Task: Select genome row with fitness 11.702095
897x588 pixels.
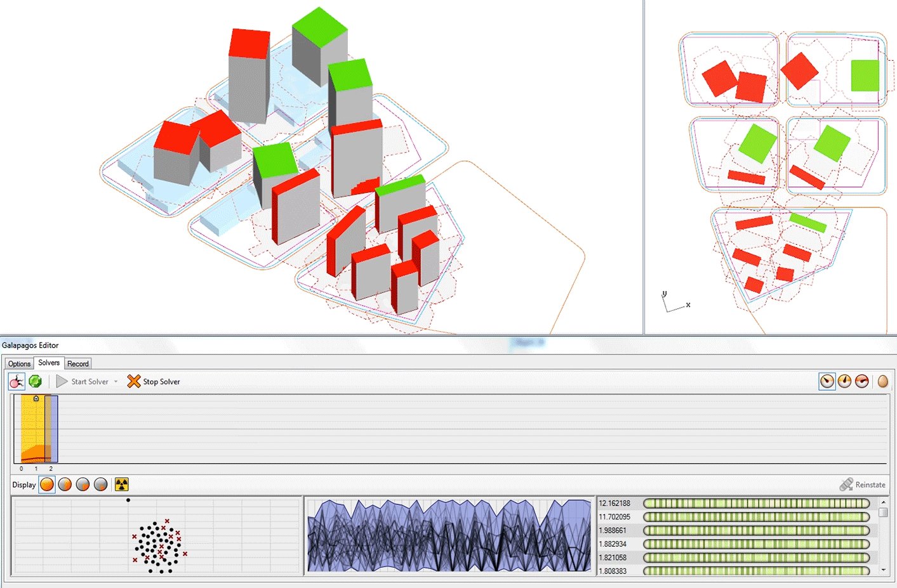Action: (736, 517)
